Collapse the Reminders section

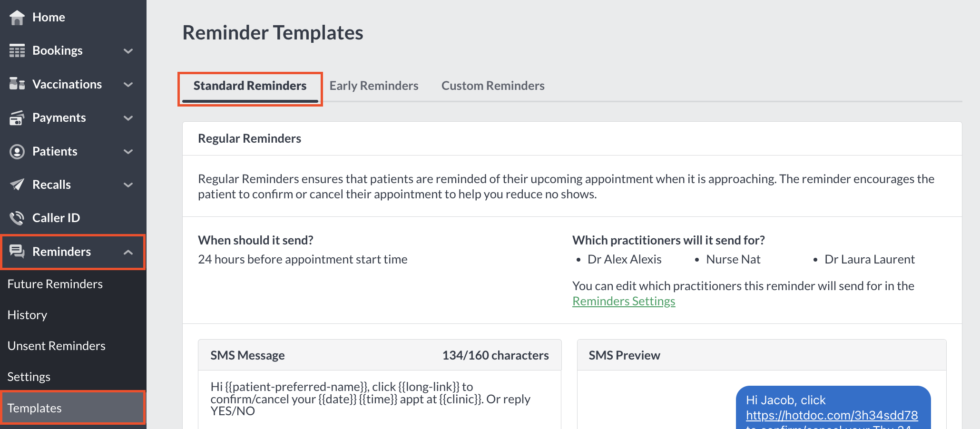point(128,252)
